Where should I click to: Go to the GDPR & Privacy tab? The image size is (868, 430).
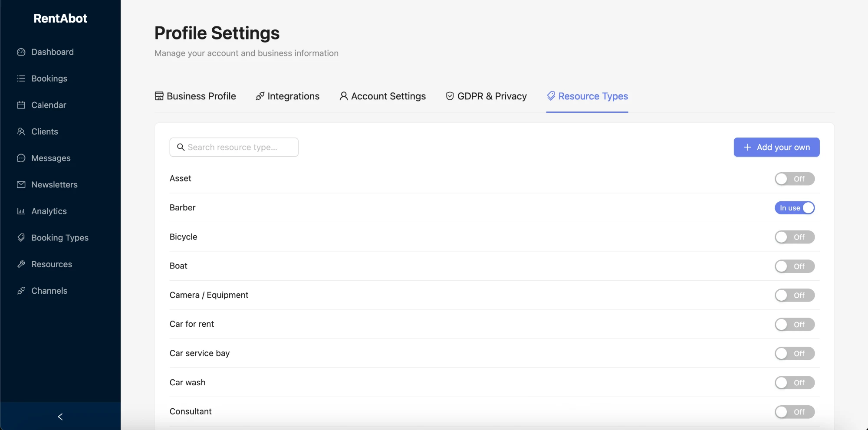coord(486,96)
